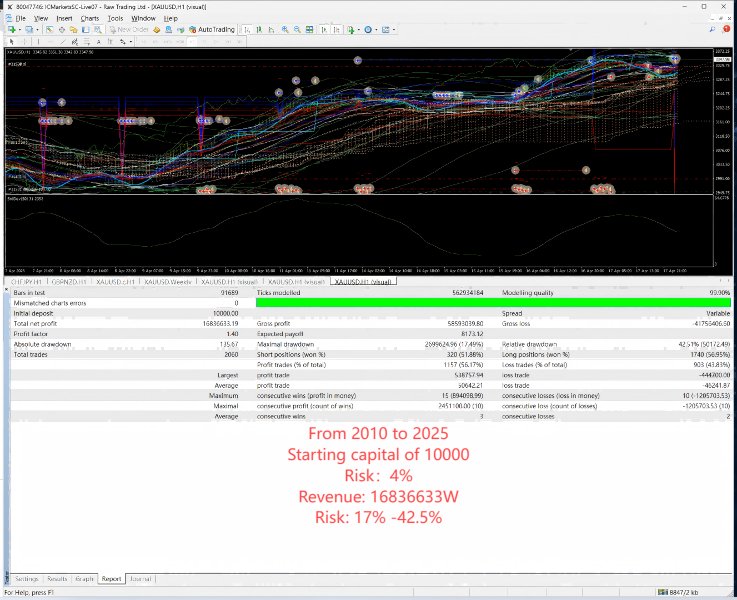The width and height of the screenshot is (737, 600).
Task: Switch to Candlesticks display
Action: tap(259, 30)
